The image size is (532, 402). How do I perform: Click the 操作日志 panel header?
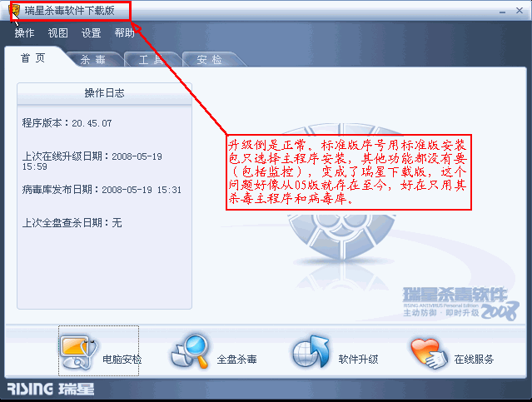(x=105, y=93)
